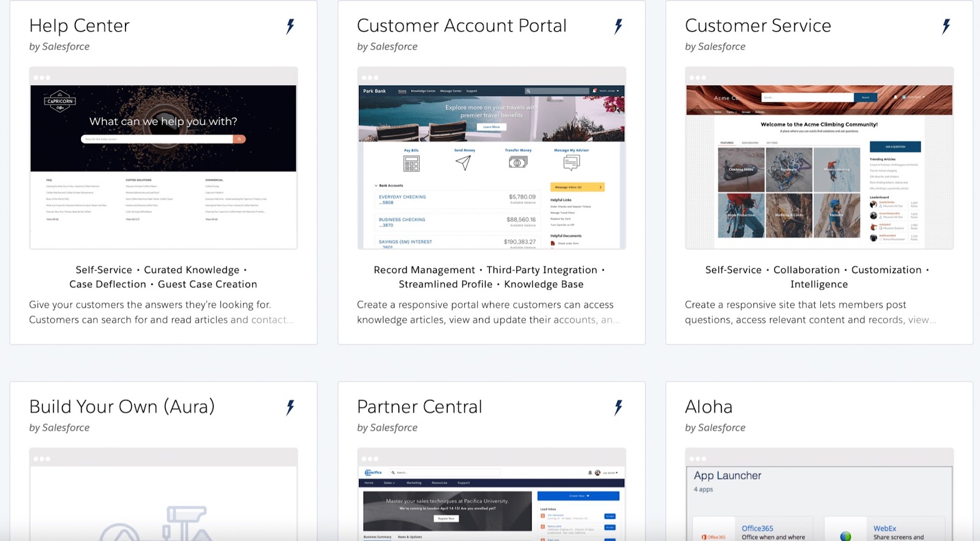Click the 'Self-Service · Curated Knowledge' feature line

point(161,270)
